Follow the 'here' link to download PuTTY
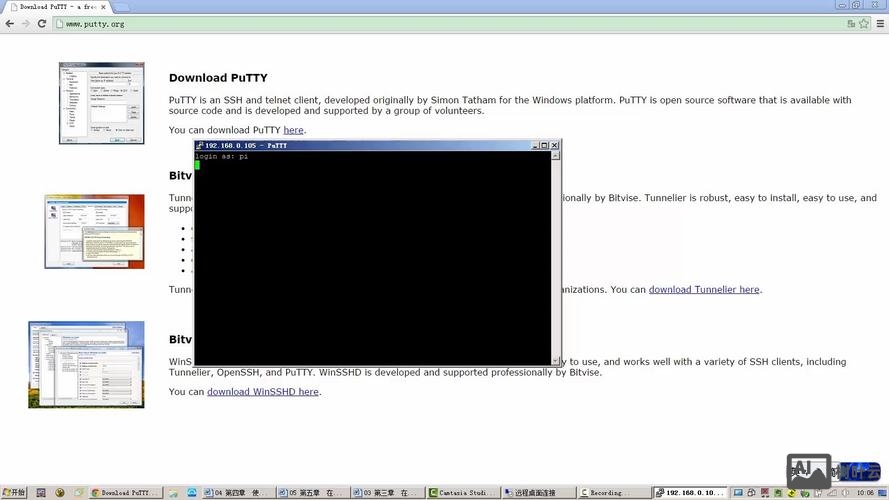Image resolution: width=889 pixels, height=500 pixels. coord(293,130)
